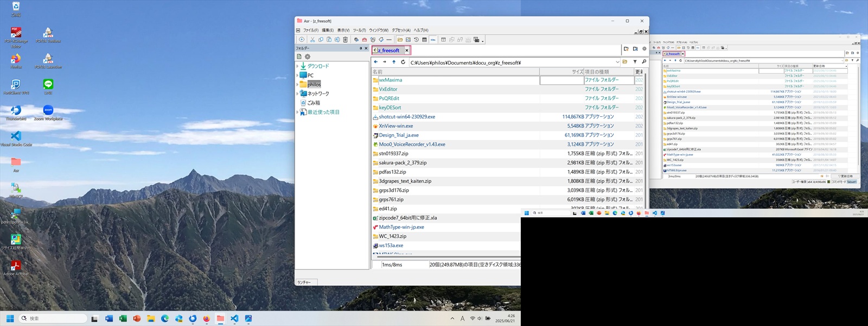Expand the philos tree node
868x326 pixels.
(x=297, y=84)
